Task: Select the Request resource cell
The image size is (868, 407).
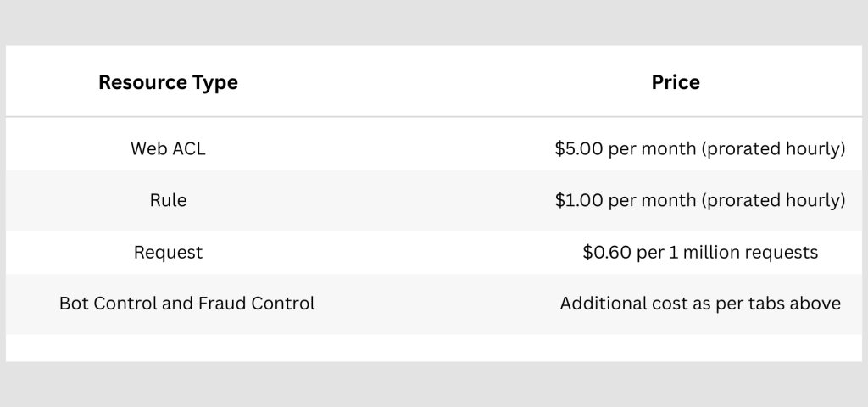Action: (168, 252)
